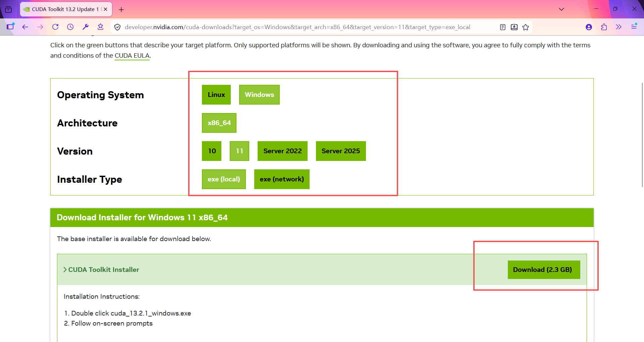The height and width of the screenshot is (342, 644).
Task: Open a new tab with the plus button
Action: 121,10
